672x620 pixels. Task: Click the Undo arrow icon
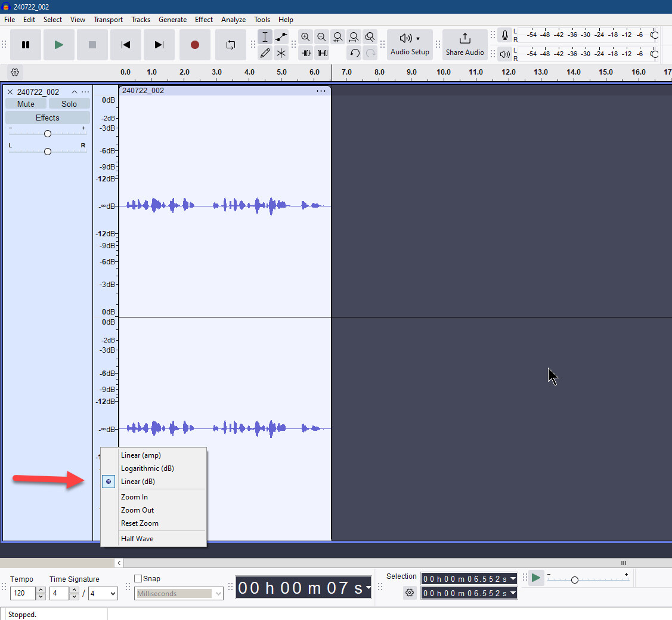coord(354,53)
